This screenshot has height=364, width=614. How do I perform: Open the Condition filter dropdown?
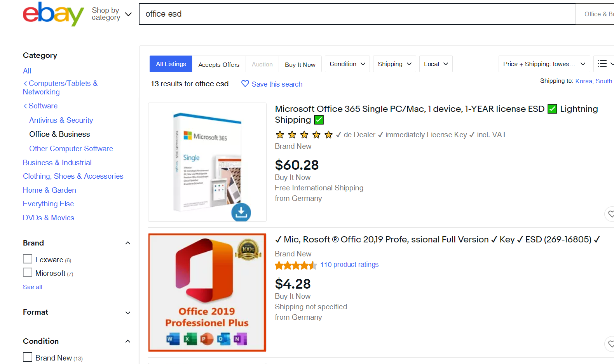[347, 64]
